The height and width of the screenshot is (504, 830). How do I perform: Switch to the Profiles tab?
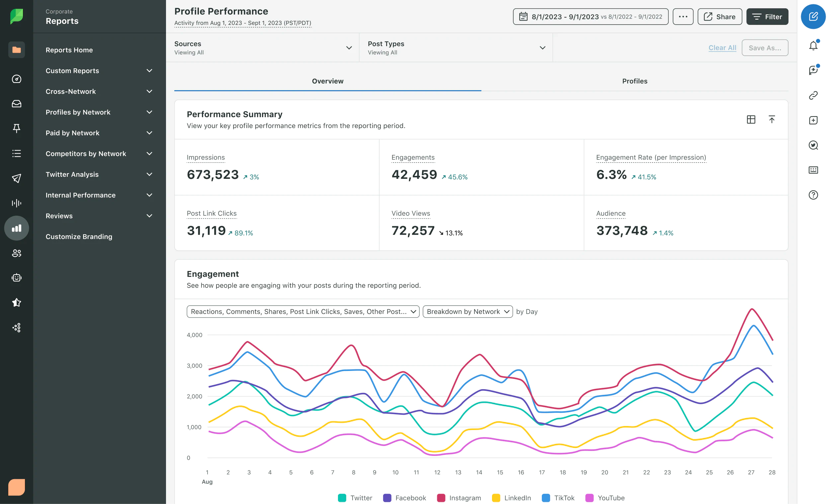pyautogui.click(x=635, y=81)
